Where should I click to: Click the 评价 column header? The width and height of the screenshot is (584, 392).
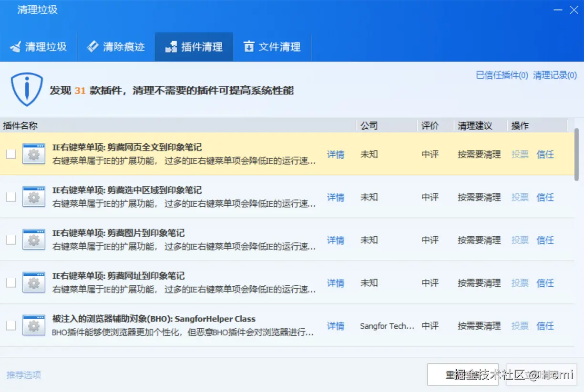(x=435, y=126)
